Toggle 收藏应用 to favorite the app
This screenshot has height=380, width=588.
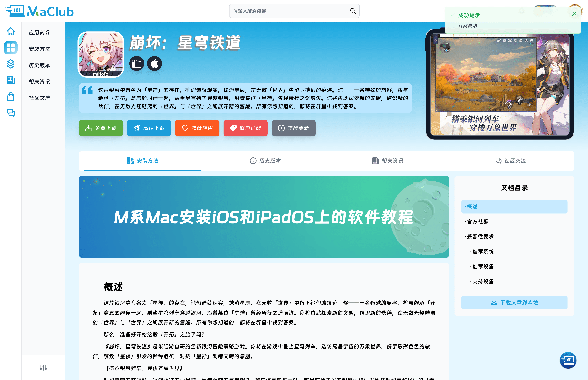[x=197, y=128]
